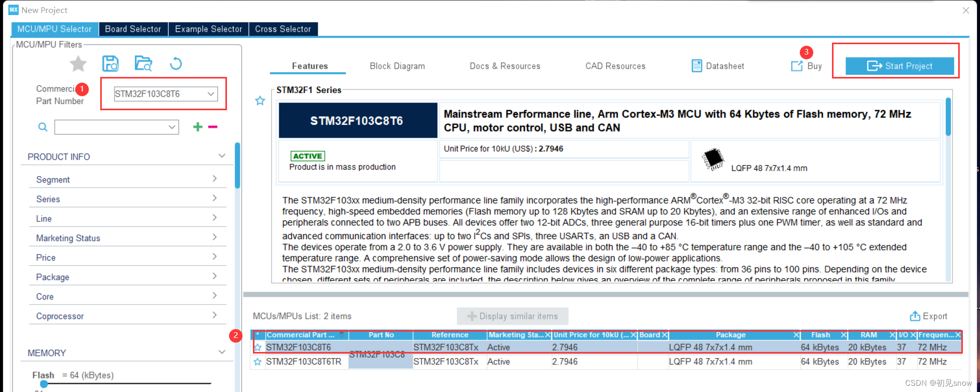
Task: Expand the Coprocessor filter
Action: (x=214, y=315)
